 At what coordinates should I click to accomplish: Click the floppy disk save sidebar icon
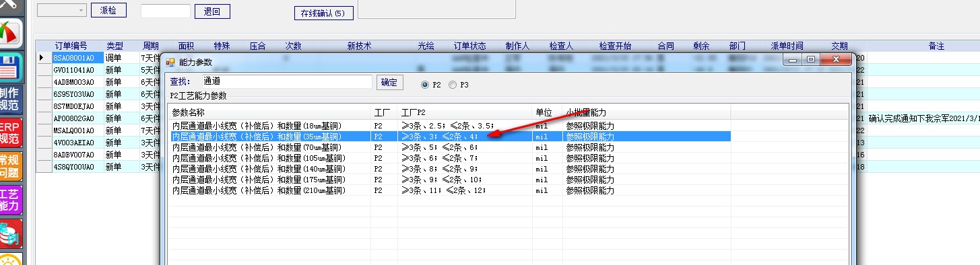click(10, 67)
